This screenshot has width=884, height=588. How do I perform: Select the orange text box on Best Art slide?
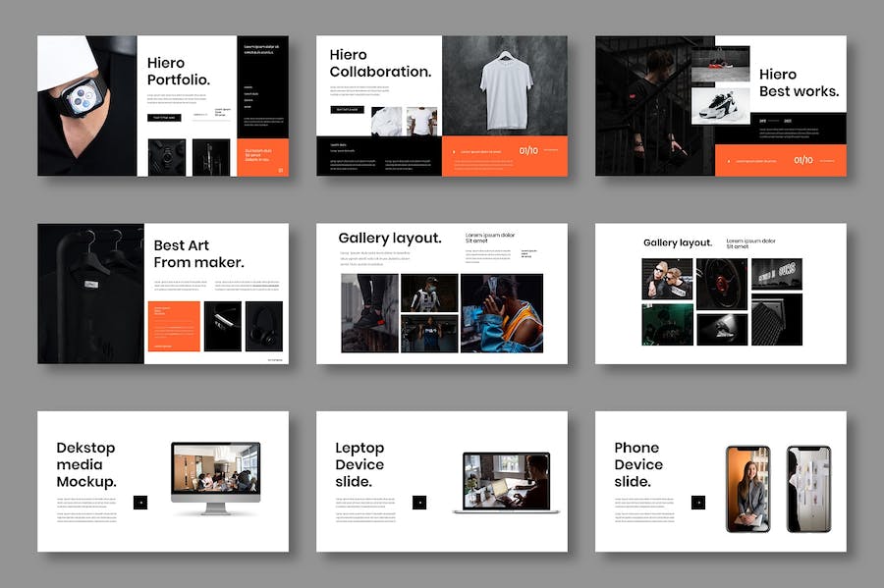tap(175, 326)
